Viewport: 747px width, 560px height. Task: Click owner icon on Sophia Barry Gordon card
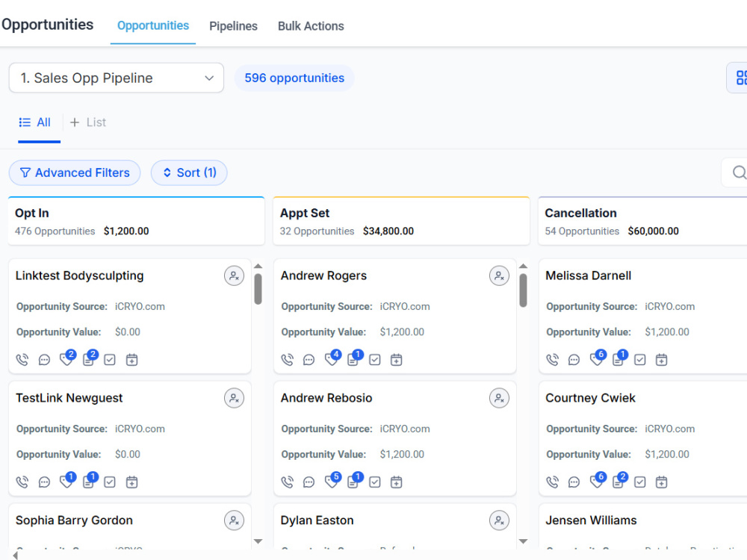pyautogui.click(x=234, y=520)
